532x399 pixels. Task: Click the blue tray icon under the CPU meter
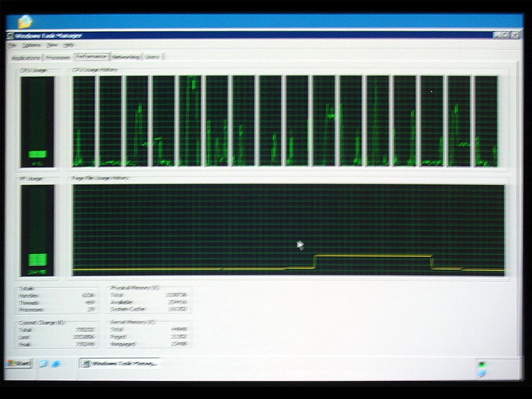[482, 373]
